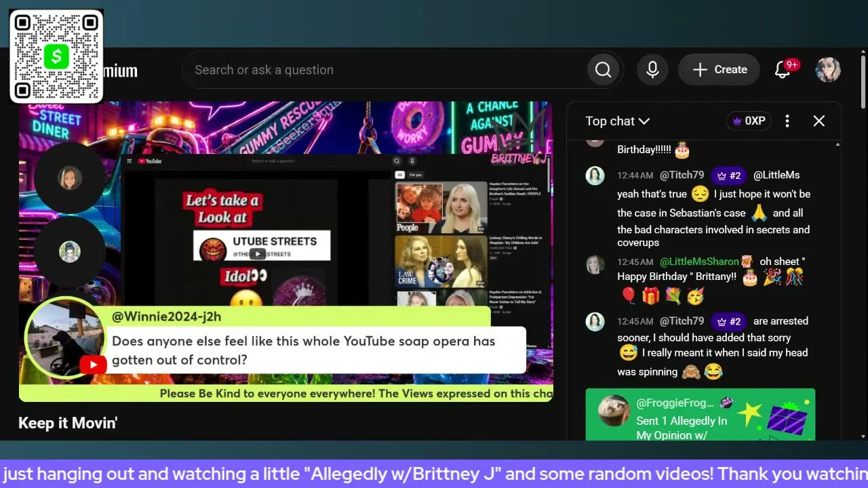
Task: Click the "Keep it Movin'" video title
Action: pos(68,424)
